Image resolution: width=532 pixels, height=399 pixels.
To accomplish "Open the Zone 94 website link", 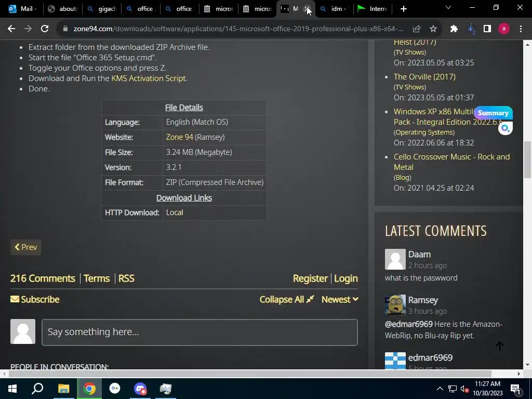I will click(179, 137).
